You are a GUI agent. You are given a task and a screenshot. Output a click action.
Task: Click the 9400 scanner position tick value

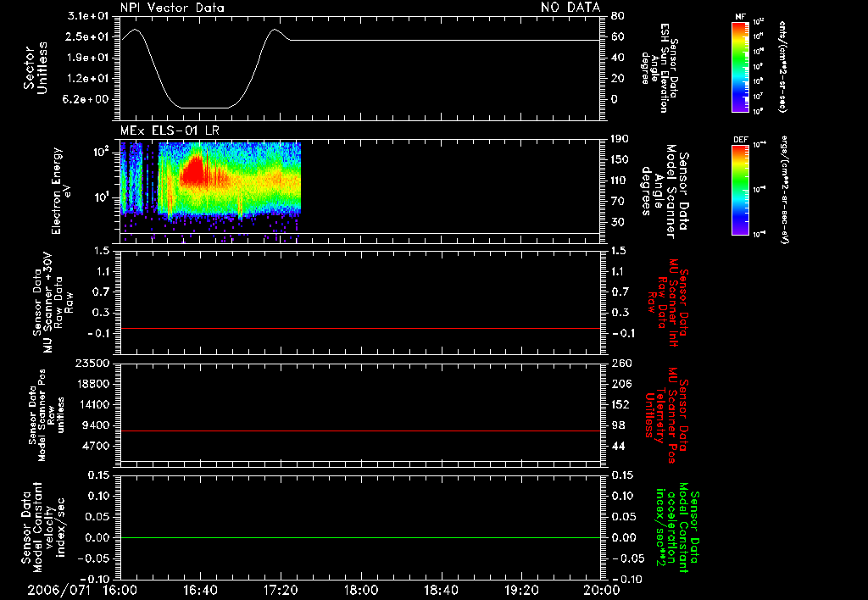click(96, 425)
